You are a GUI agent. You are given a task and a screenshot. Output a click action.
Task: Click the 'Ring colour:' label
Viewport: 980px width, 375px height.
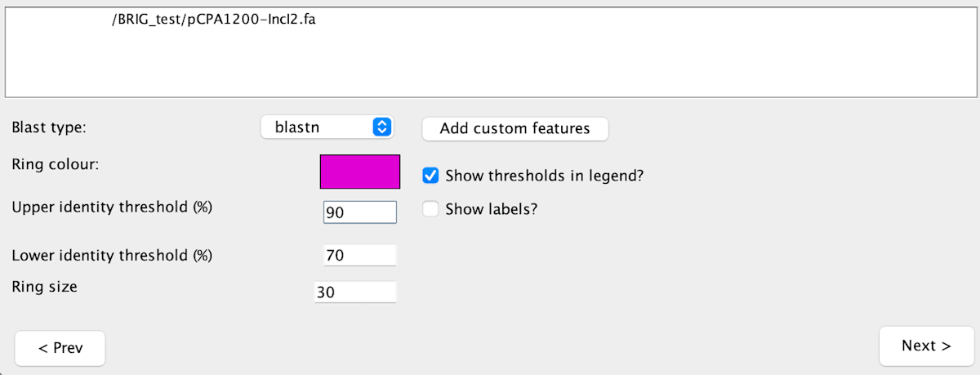tap(56, 164)
